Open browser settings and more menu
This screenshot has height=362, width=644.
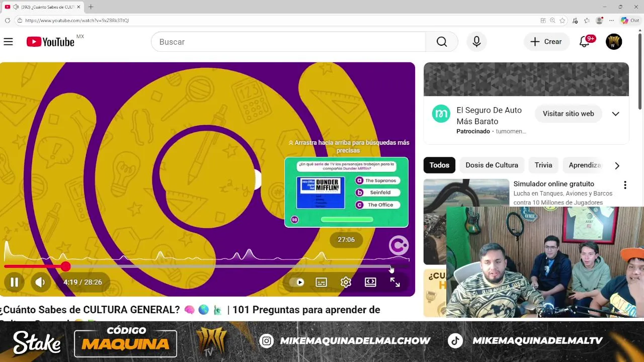[x=611, y=21]
